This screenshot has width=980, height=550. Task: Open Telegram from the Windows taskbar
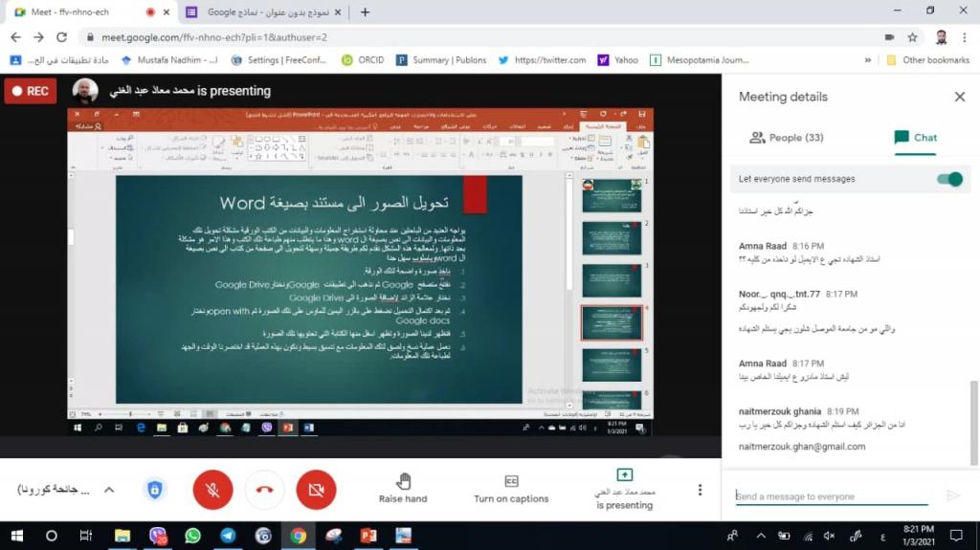(x=228, y=536)
